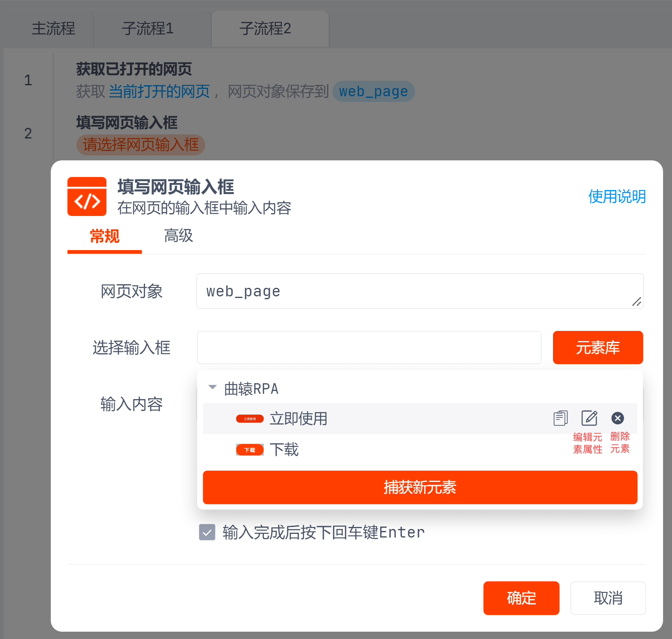Open the 子流程1 tab
672x639 pixels.
point(148,29)
